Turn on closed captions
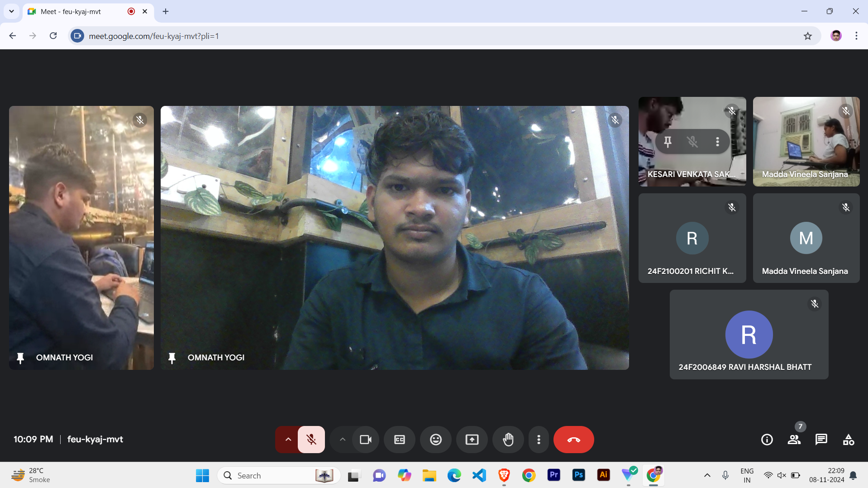The image size is (868, 488). click(399, 440)
